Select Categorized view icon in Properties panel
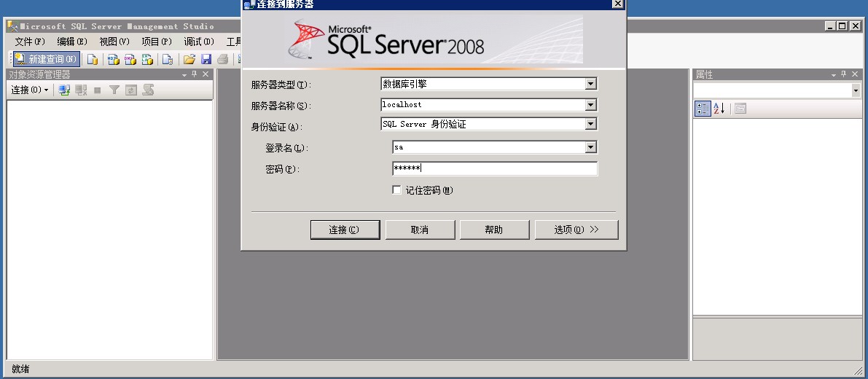The image size is (868, 379). coord(703,109)
